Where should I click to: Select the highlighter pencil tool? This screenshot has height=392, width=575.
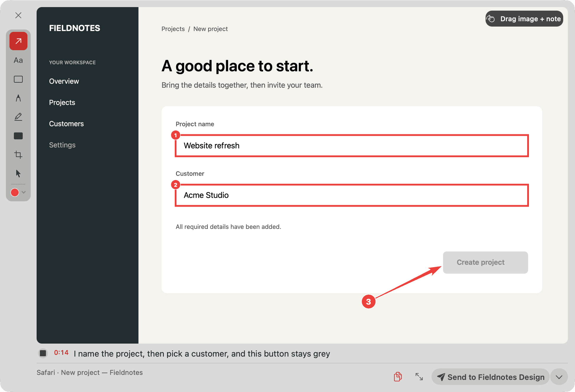[x=18, y=117]
